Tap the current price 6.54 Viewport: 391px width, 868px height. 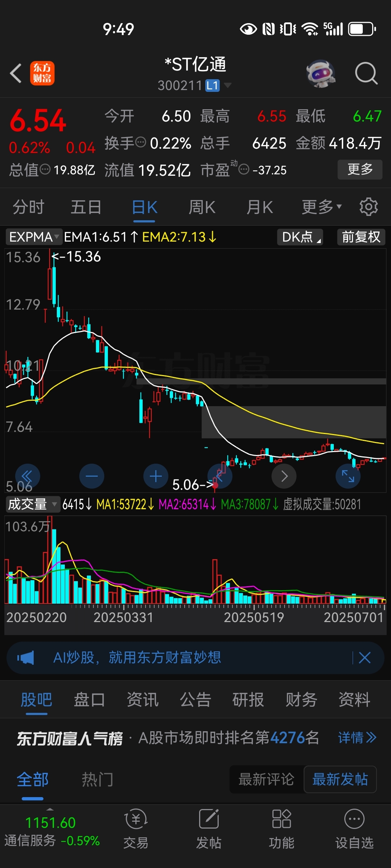(x=38, y=121)
